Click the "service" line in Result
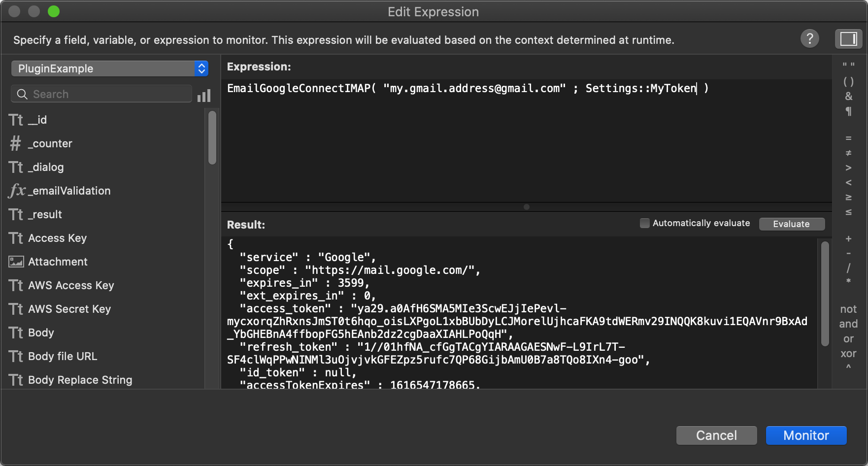 point(307,257)
